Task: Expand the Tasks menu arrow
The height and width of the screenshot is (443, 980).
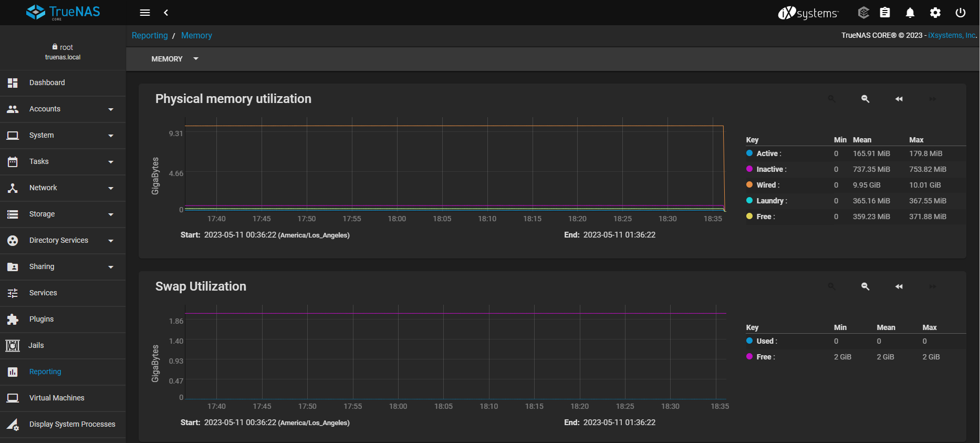Action: [111, 162]
